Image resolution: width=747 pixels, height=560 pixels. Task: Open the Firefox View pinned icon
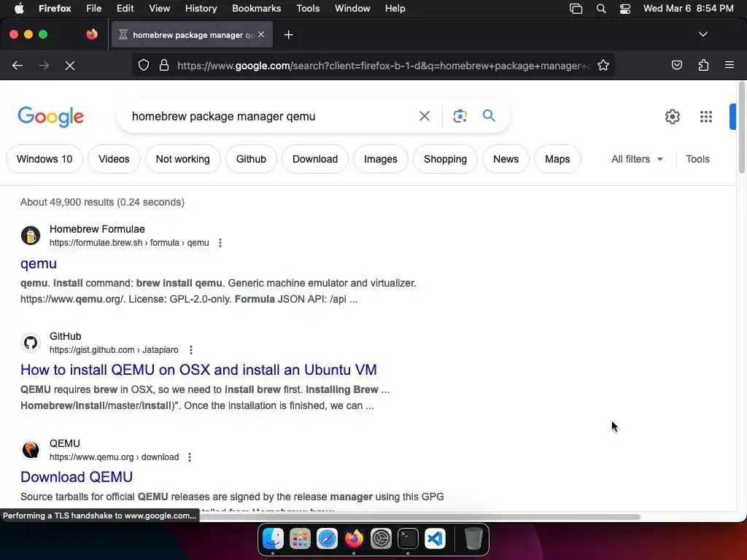pos(92,34)
